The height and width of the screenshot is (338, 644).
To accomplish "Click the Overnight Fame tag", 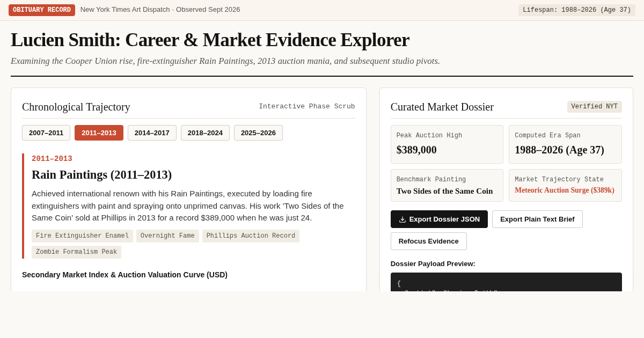I will (x=167, y=236).
